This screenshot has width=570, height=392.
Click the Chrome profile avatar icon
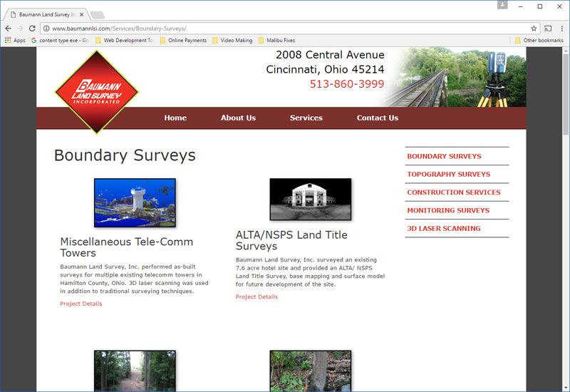tap(502, 5)
